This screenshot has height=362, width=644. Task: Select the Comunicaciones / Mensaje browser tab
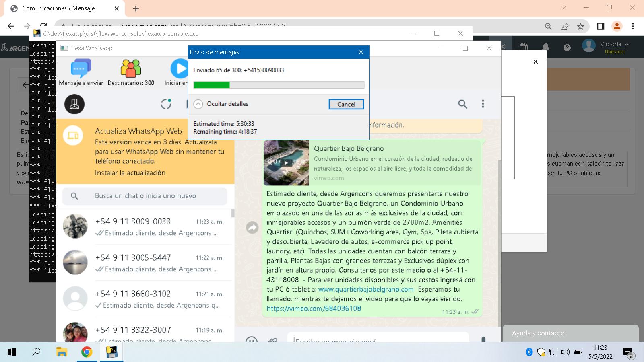coord(64,8)
